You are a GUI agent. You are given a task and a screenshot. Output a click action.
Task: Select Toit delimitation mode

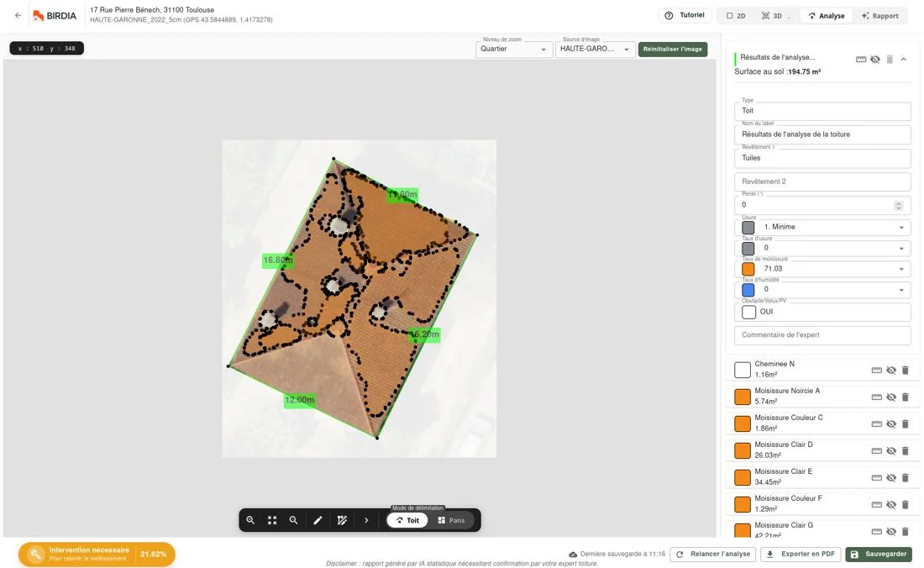pyautogui.click(x=407, y=520)
